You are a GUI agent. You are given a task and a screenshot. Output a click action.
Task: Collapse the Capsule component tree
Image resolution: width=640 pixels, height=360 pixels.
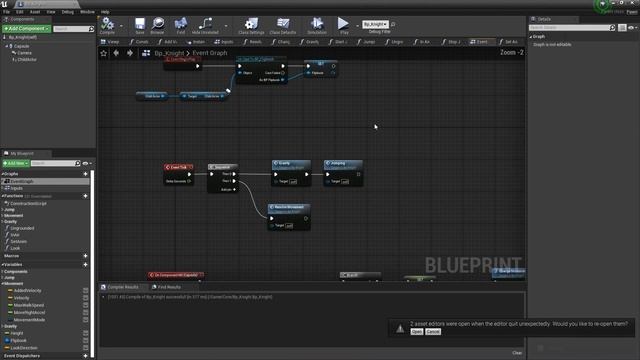tap(7, 47)
